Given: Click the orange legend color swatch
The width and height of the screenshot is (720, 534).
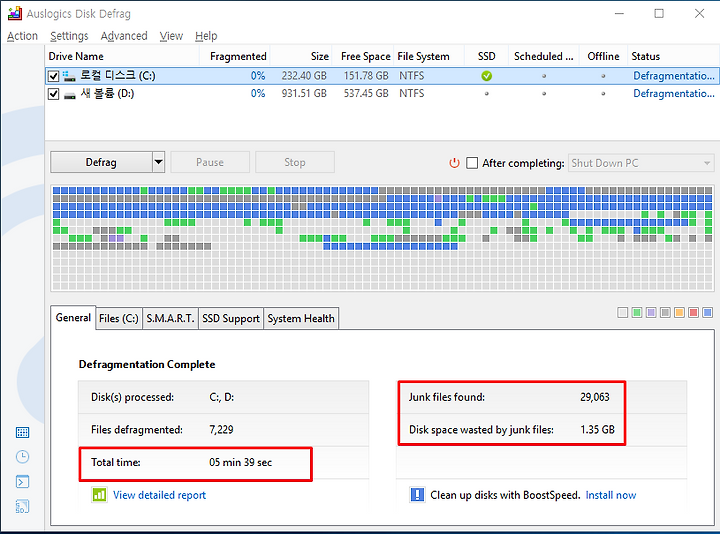Looking at the screenshot, I should point(680,313).
